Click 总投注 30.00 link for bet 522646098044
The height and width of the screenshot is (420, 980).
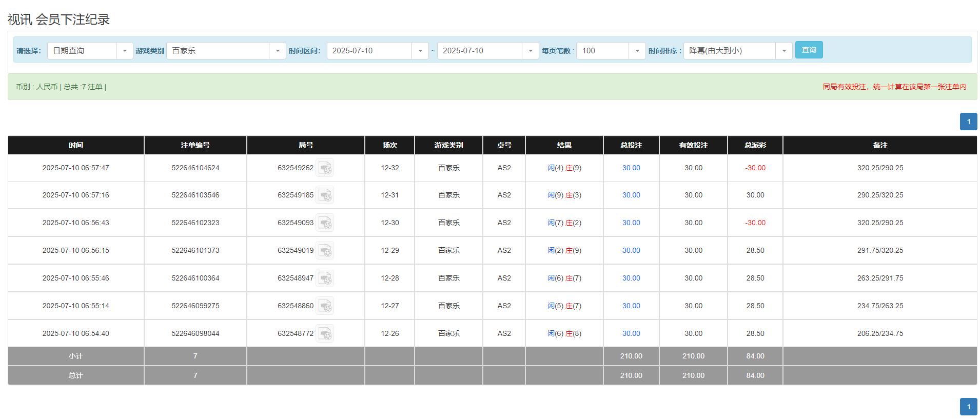tap(631, 334)
